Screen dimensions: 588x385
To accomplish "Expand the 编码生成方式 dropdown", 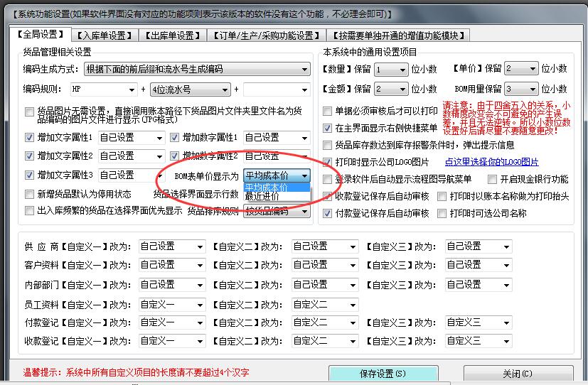I will coord(304,70).
